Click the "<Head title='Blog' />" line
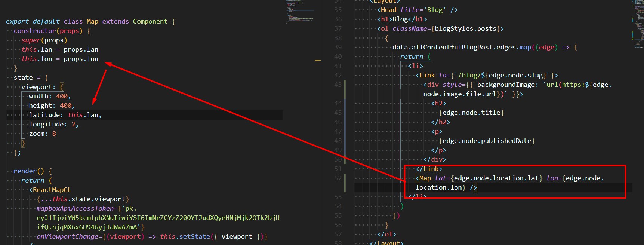This screenshot has width=644, height=245. (x=417, y=10)
